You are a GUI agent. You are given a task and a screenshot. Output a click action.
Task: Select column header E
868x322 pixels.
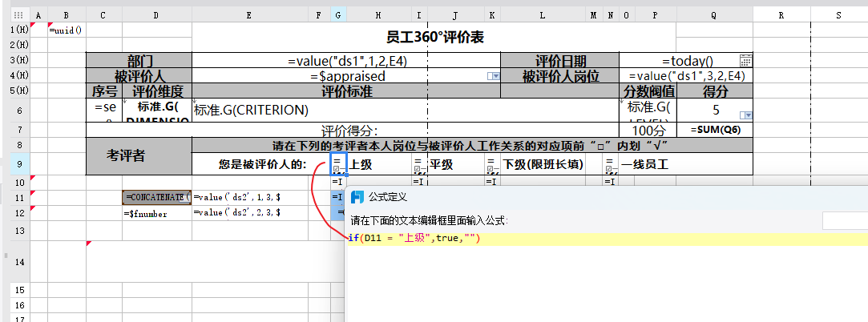pos(250,15)
